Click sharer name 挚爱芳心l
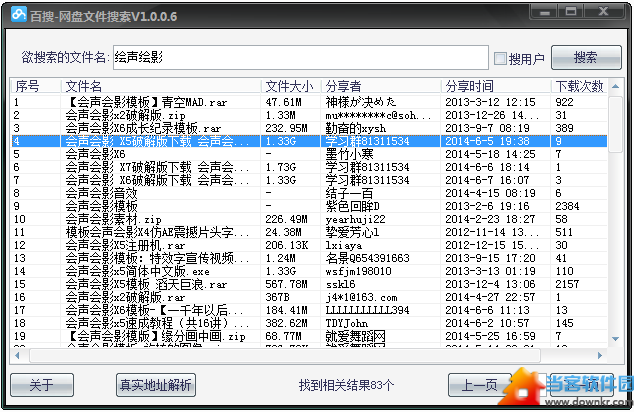Viewport: 634px width, 412px height. 353,232
